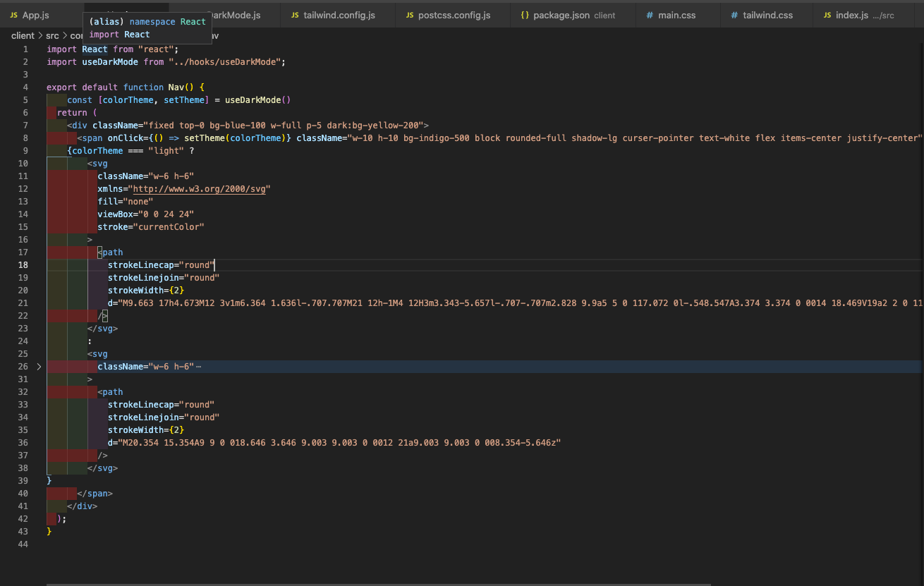Screen dimensions: 924x586
Task: Click strokeLinecap="round" on line 33
Action: point(161,405)
